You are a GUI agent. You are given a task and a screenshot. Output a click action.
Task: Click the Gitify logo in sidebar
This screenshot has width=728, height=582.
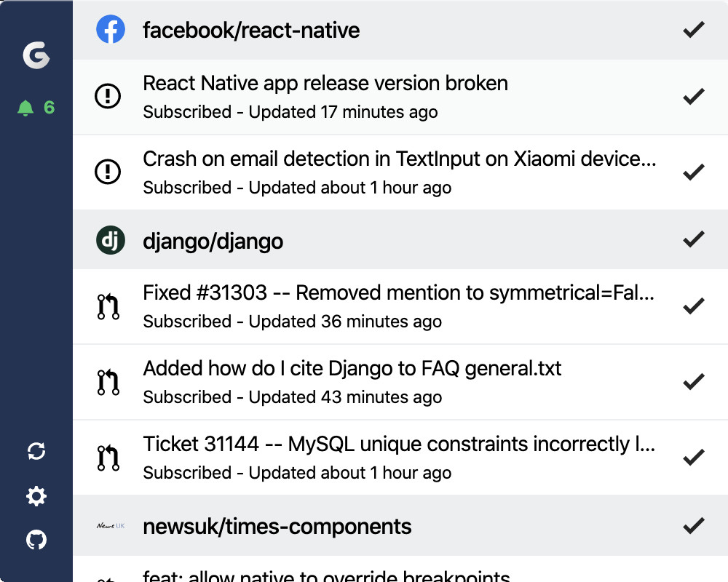click(x=36, y=55)
